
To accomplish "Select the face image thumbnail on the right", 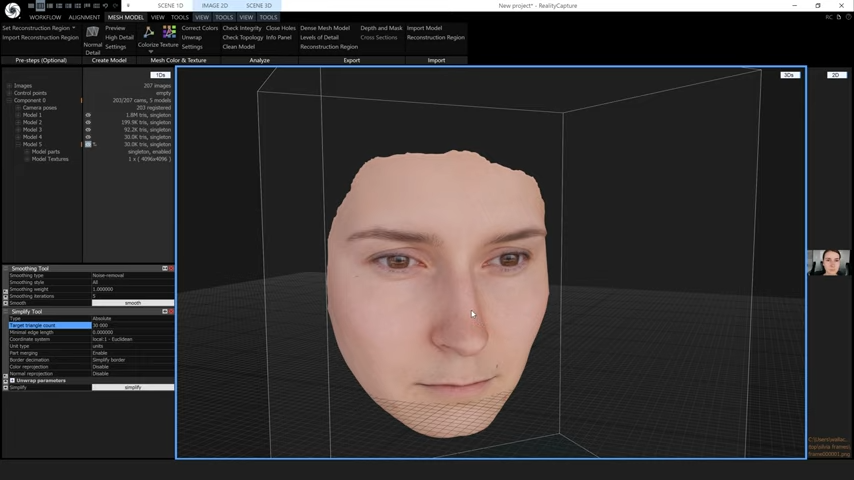I will click(829, 262).
